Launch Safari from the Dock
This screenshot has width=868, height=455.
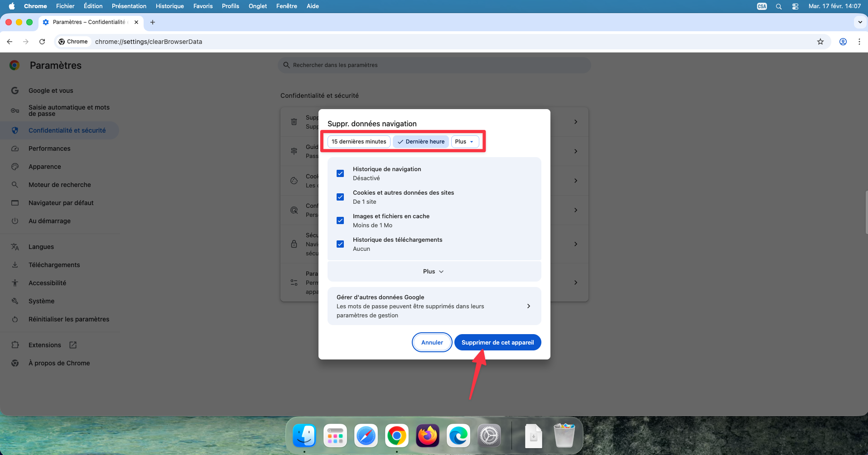tap(366, 436)
